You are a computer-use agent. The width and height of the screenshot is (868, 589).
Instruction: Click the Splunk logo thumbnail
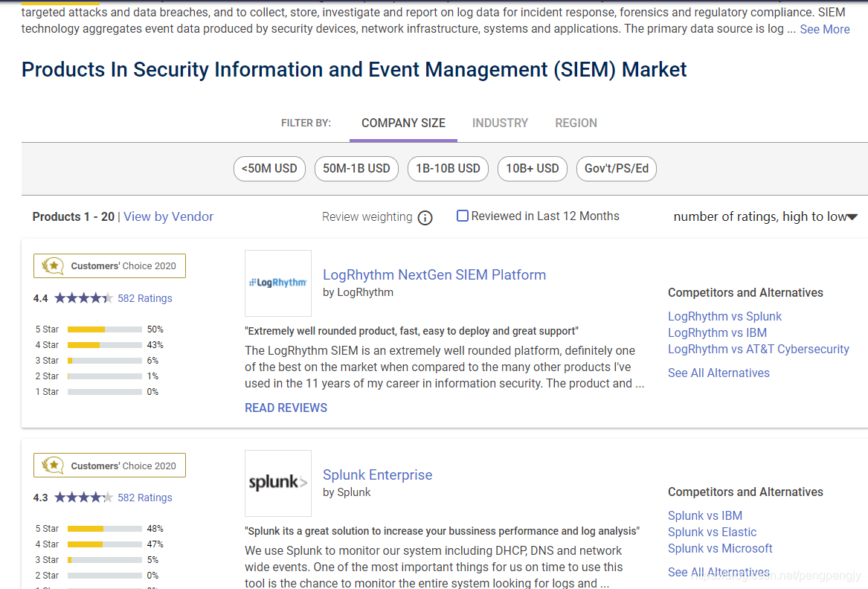tap(278, 483)
